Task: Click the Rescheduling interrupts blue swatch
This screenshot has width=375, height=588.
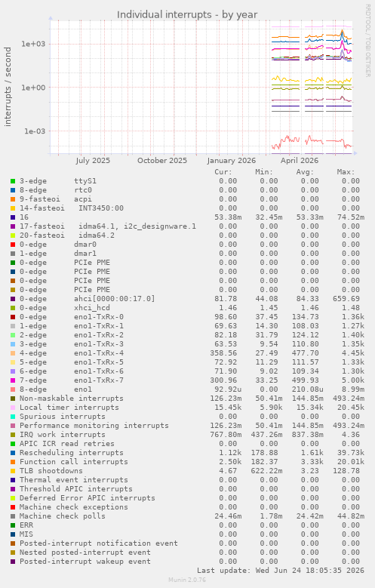Action: pos(13,453)
